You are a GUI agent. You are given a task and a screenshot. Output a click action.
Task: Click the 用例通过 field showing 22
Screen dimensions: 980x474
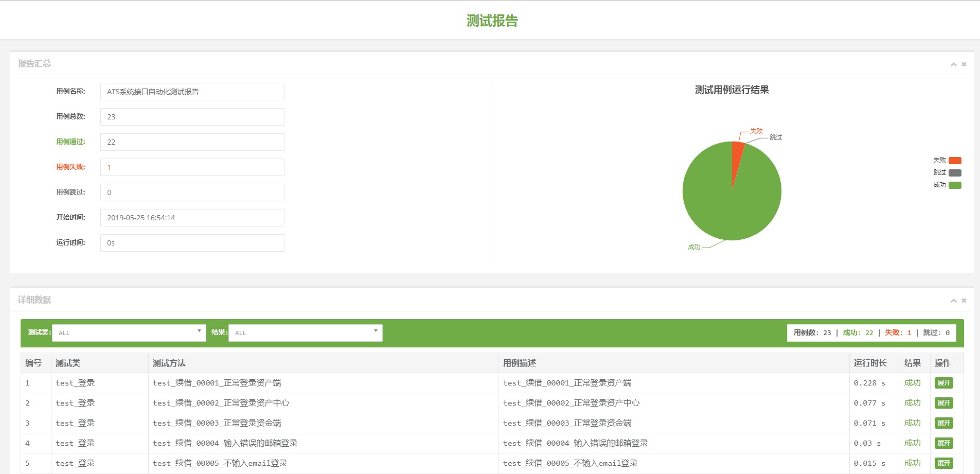click(192, 142)
